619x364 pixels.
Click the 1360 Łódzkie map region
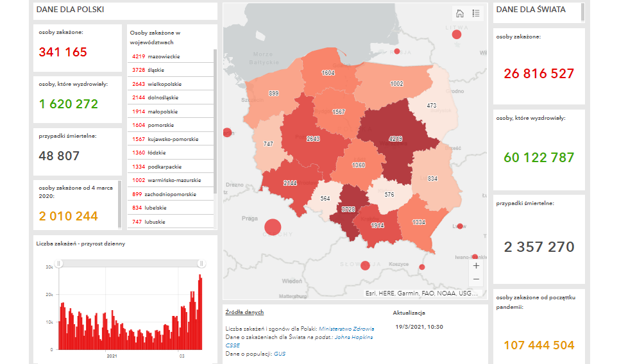(357, 165)
